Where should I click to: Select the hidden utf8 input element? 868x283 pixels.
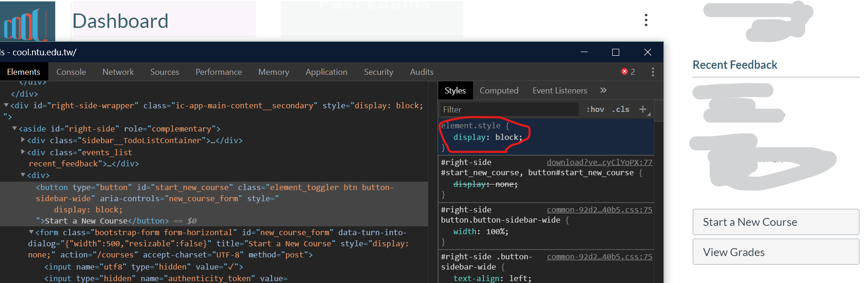coord(143,267)
